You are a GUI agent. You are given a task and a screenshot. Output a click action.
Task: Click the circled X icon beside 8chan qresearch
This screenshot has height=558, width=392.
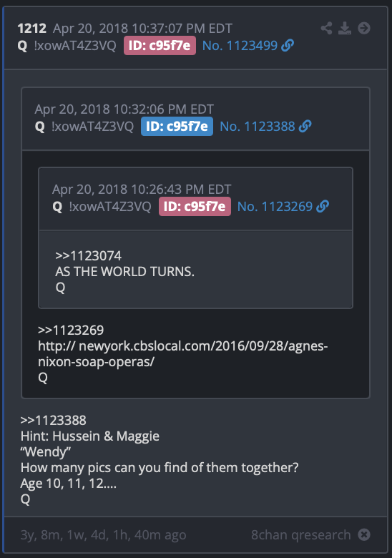(364, 534)
